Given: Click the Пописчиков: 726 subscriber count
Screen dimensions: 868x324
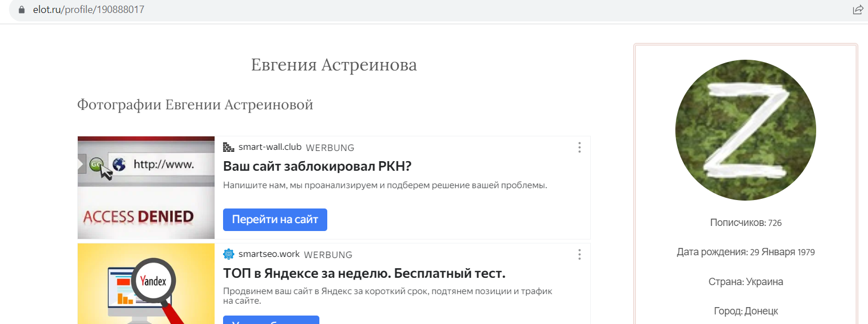Looking at the screenshot, I should click(746, 223).
